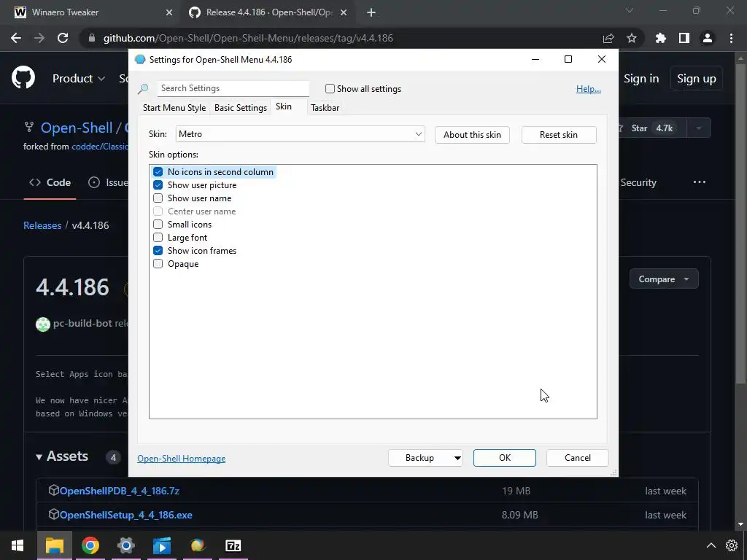This screenshot has height=560, width=747.
Task: Enable Small icons option
Action: point(158,225)
